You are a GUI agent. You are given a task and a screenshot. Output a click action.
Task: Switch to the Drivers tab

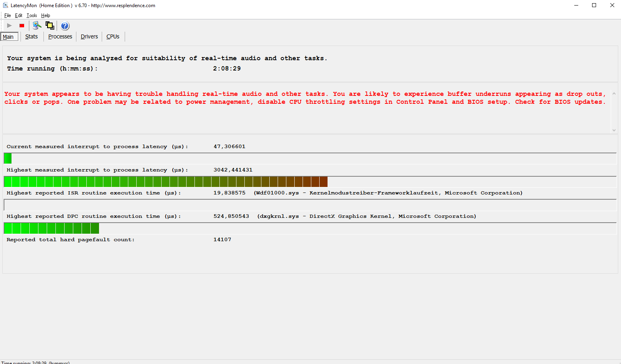pyautogui.click(x=89, y=36)
